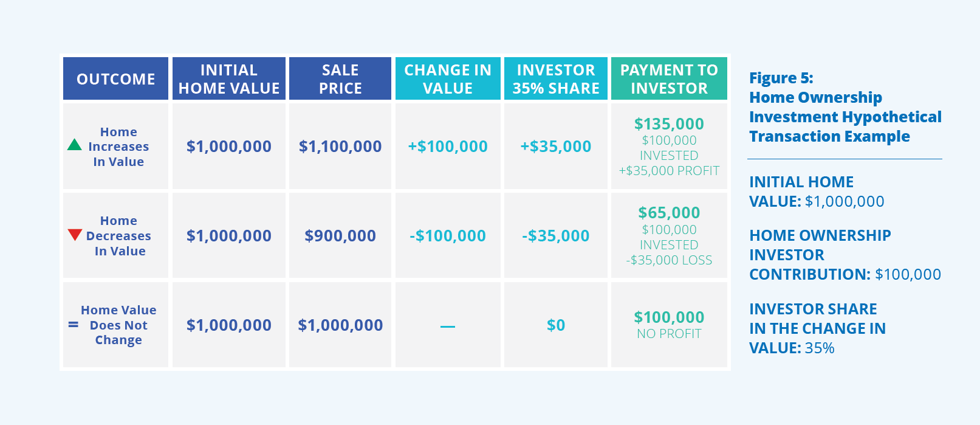Viewport: 980px width, 425px height.
Task: Select the $135,000 payment amount
Action: (x=669, y=124)
